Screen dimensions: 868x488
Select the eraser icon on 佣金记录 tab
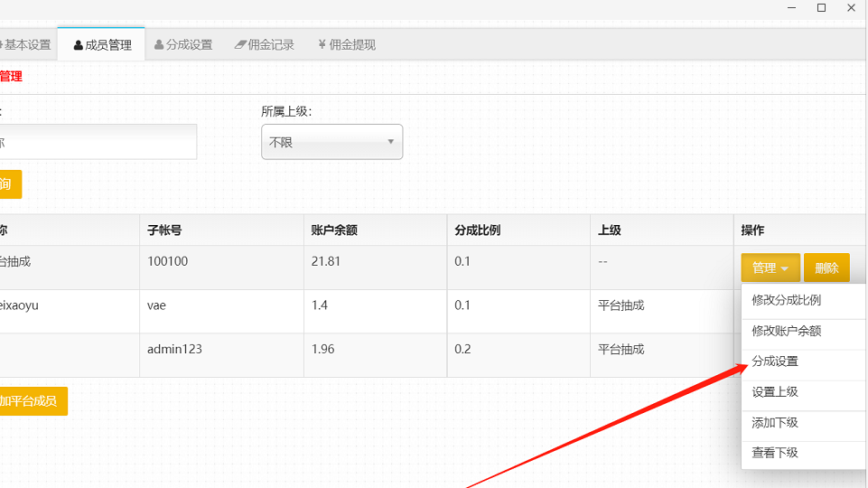[239, 44]
